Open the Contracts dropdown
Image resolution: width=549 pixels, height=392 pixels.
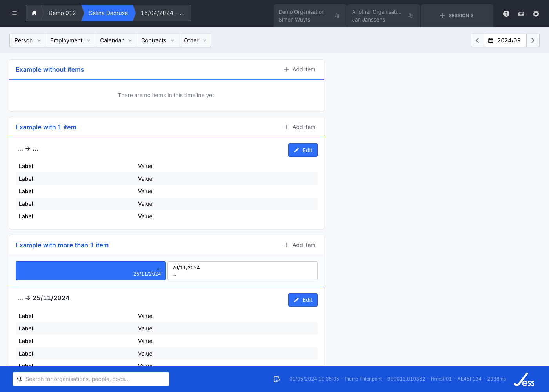[x=158, y=40]
